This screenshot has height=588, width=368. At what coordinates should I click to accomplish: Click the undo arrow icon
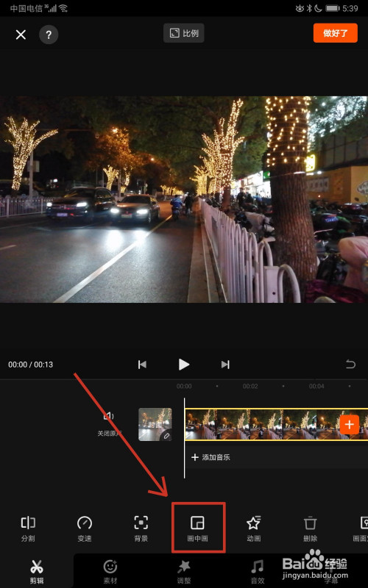[350, 364]
